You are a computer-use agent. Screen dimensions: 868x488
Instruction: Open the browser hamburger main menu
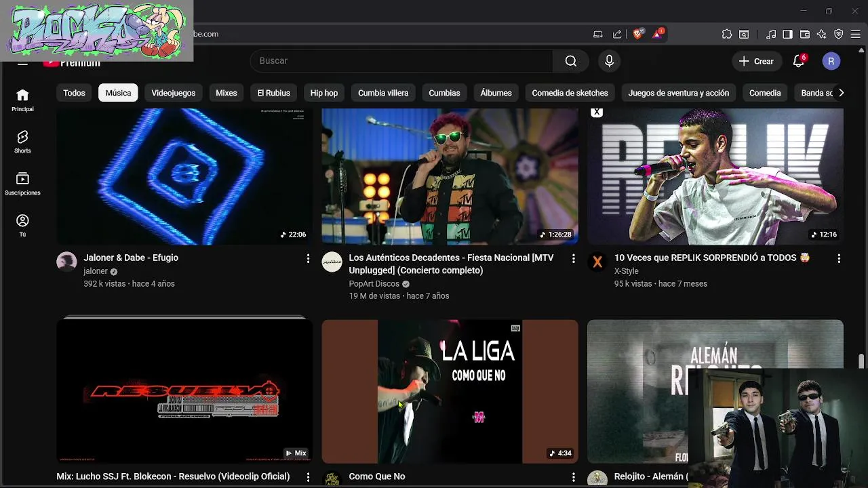click(856, 34)
